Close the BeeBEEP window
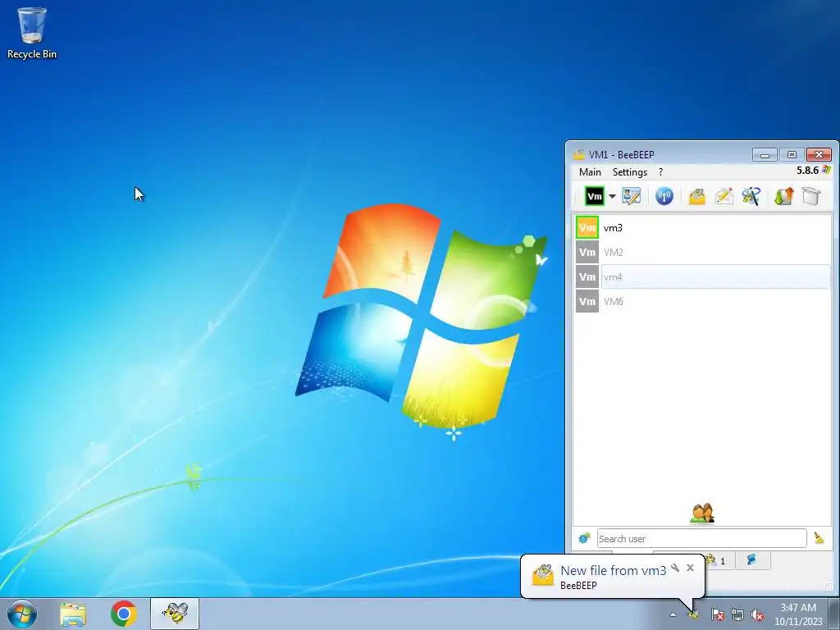This screenshot has width=840, height=630. click(x=819, y=155)
